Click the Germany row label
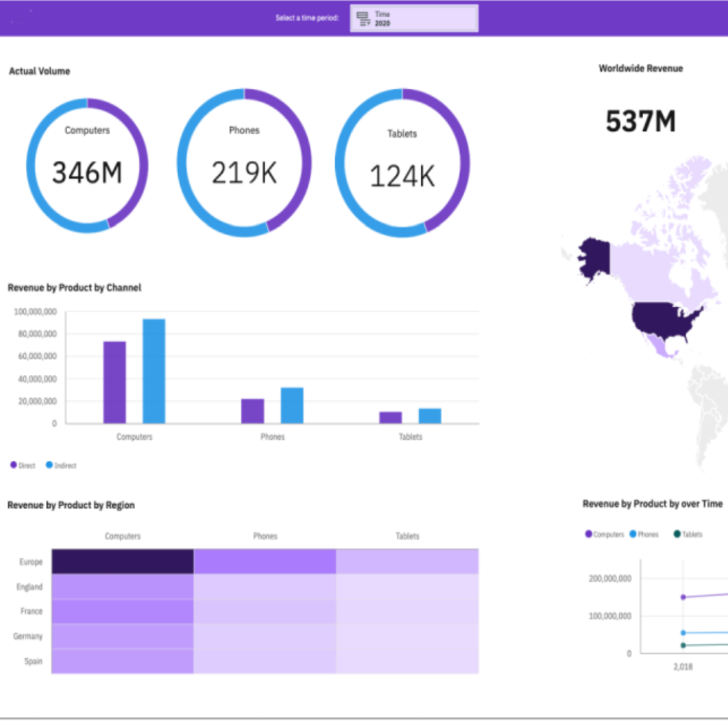 click(28, 636)
